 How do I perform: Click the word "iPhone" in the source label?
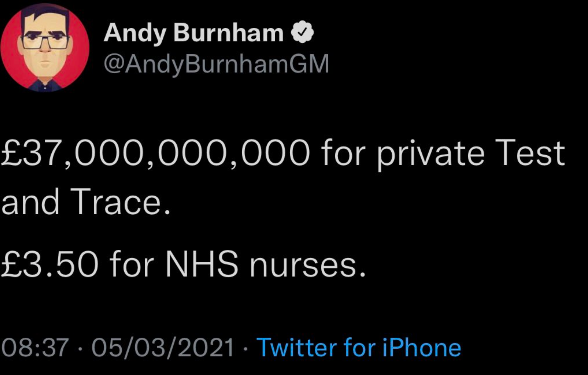coord(421,347)
